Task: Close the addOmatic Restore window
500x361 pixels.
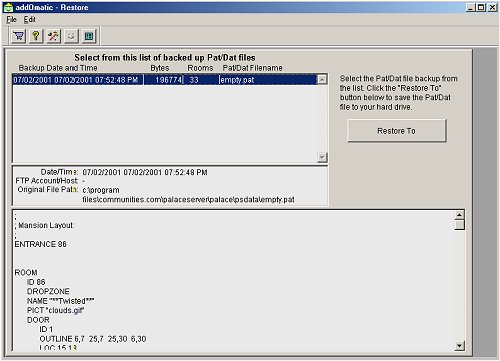Action: (492, 7)
